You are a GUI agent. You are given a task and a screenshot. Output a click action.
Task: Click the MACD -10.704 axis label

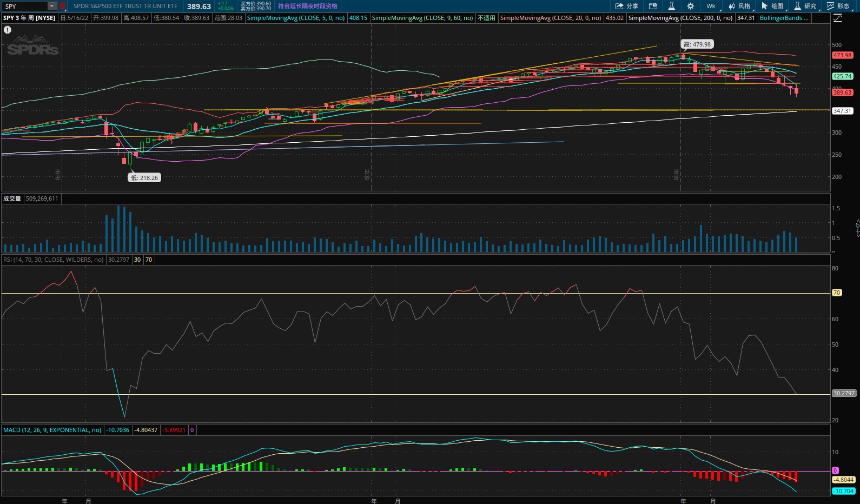(844, 491)
